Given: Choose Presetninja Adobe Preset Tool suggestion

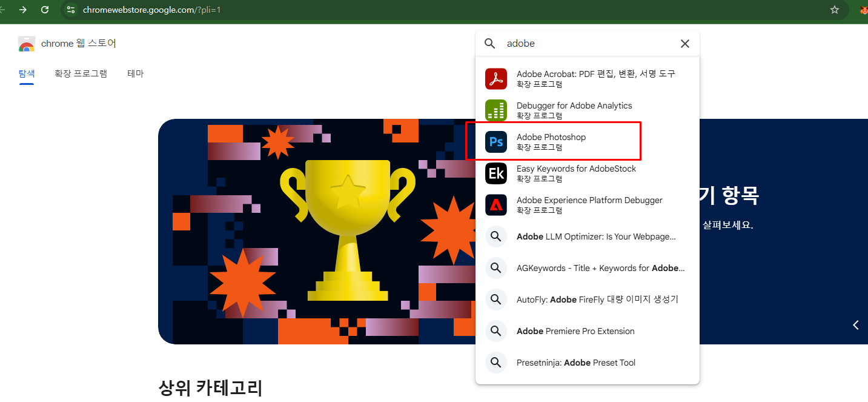Looking at the screenshot, I should point(588,363).
